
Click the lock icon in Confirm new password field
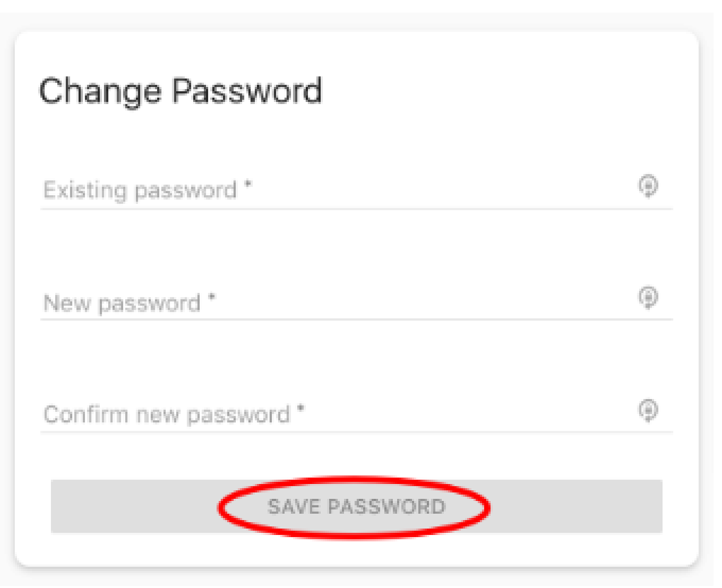click(x=648, y=410)
